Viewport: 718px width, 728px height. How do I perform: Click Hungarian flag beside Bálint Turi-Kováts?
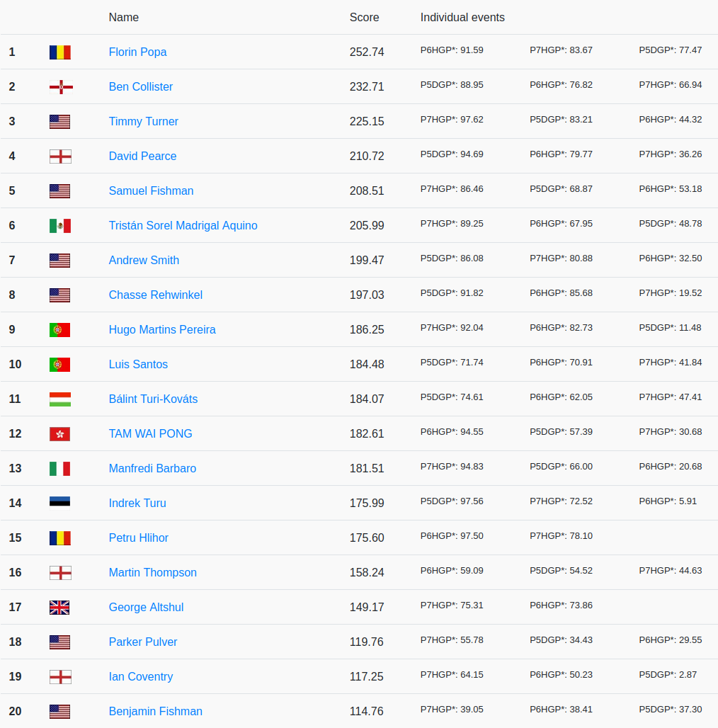pos(59,399)
